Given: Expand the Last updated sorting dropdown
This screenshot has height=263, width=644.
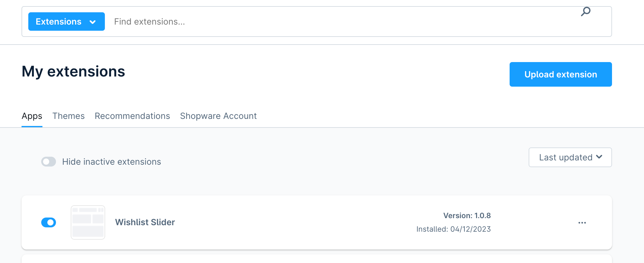Looking at the screenshot, I should (570, 157).
